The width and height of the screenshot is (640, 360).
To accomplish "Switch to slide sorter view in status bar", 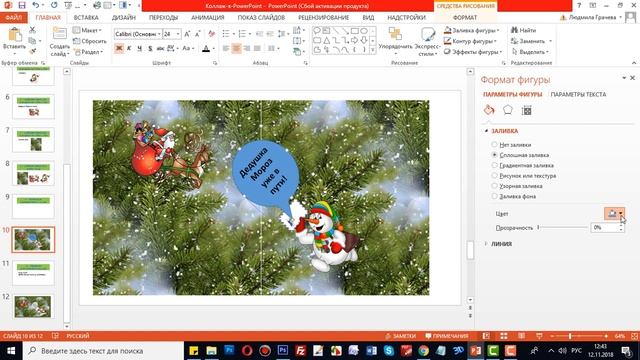I will (x=504, y=336).
